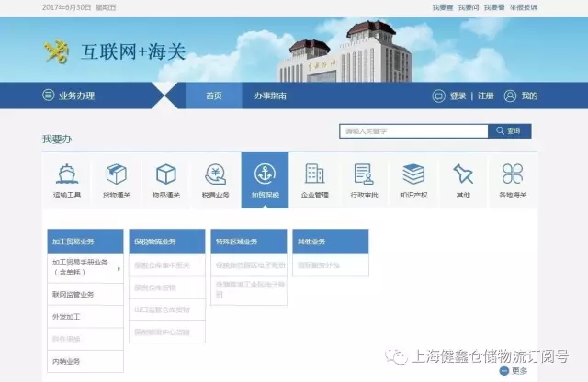The width and height of the screenshot is (588, 382).
Task: Click the 保税物流业务 column header
Action: tap(167, 242)
